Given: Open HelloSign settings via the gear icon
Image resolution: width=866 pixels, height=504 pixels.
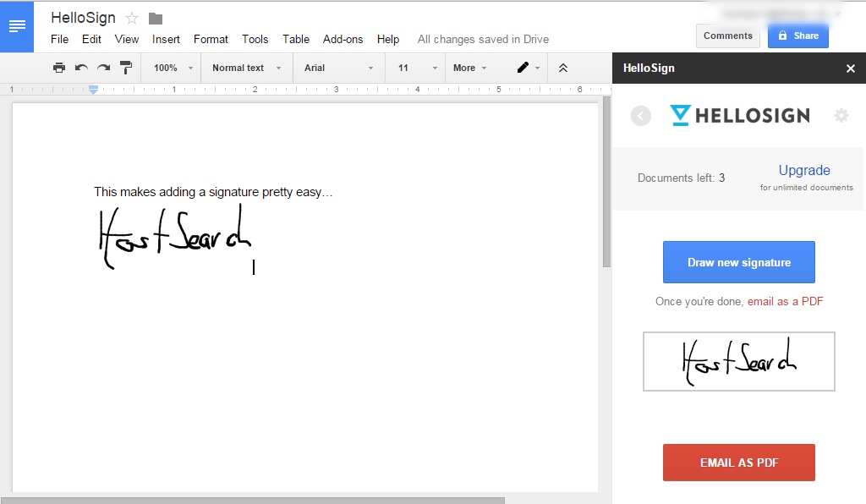Looking at the screenshot, I should [x=841, y=116].
